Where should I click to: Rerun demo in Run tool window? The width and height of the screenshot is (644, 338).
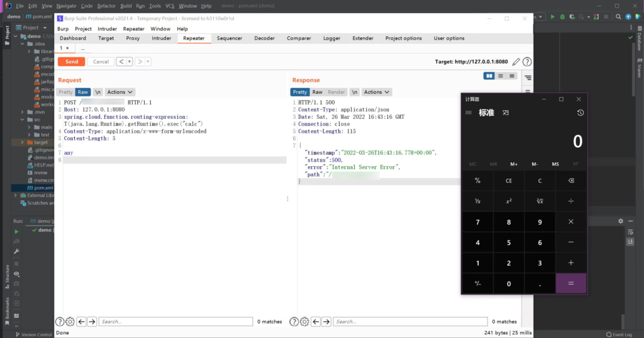(x=16, y=232)
